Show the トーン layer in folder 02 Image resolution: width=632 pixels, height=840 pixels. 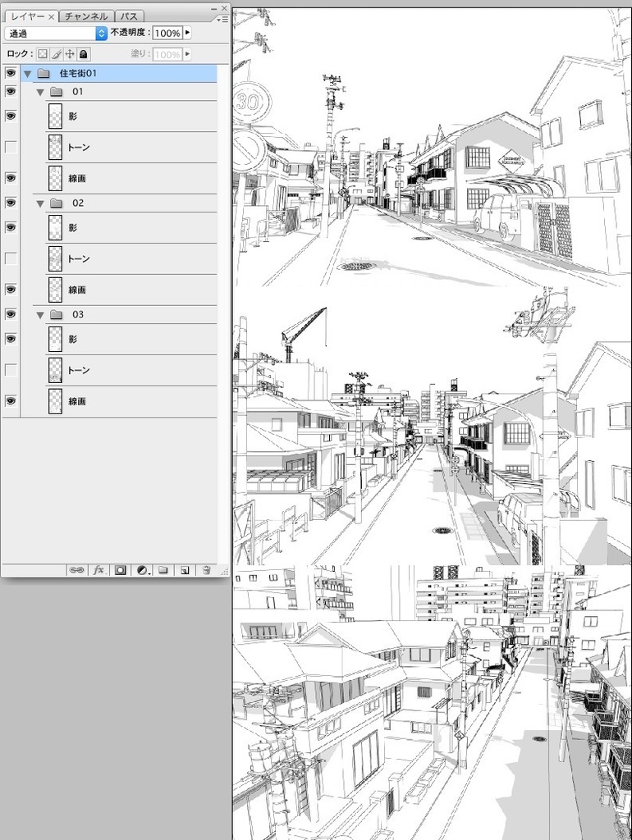click(10, 258)
